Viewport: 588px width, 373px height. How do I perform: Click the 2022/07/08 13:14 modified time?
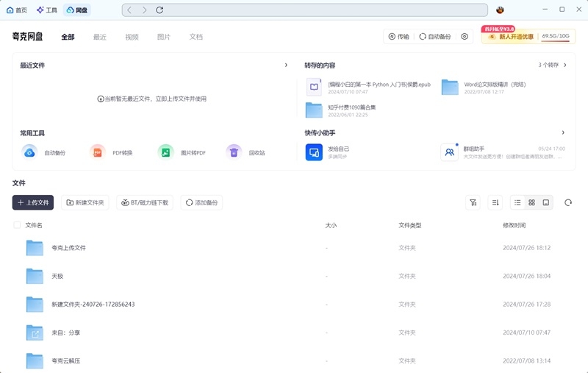pyautogui.click(x=526, y=360)
